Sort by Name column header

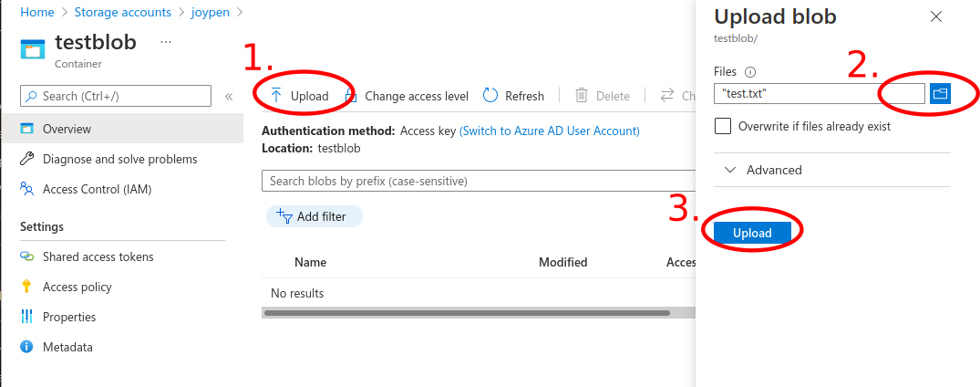click(310, 262)
